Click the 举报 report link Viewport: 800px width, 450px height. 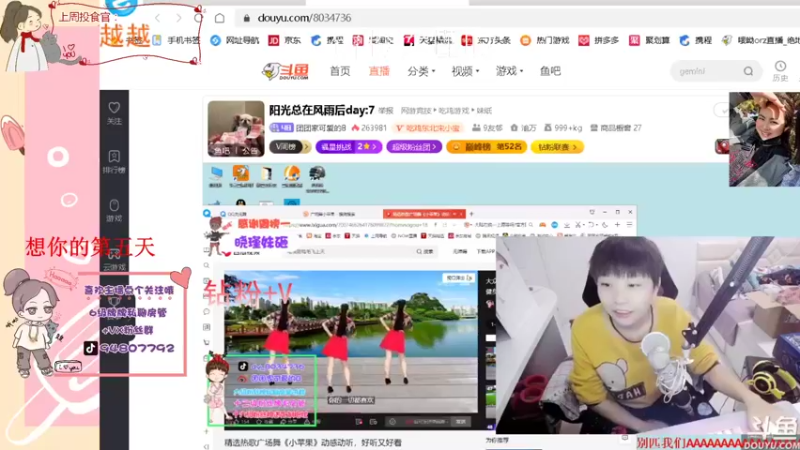click(386, 110)
